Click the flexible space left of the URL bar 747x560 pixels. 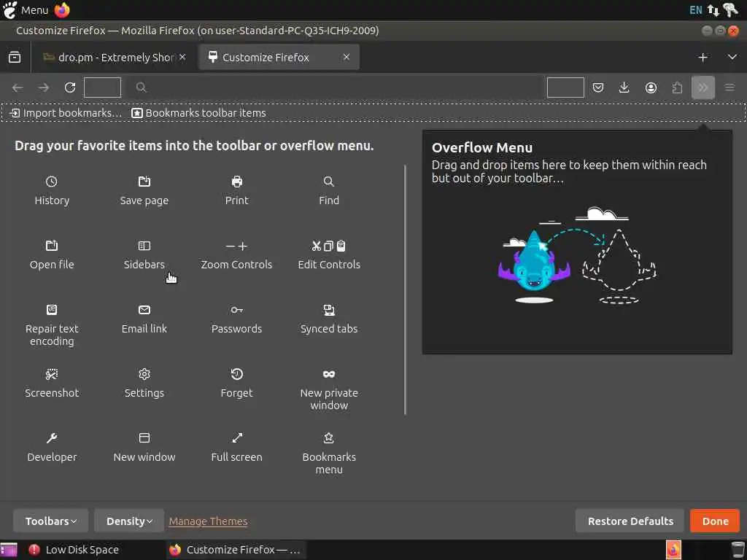[102, 87]
